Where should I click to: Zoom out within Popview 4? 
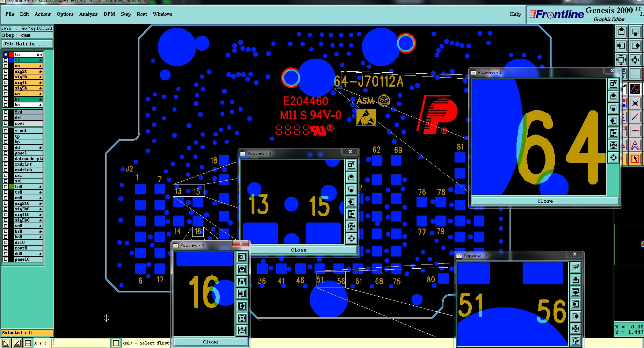click(242, 330)
